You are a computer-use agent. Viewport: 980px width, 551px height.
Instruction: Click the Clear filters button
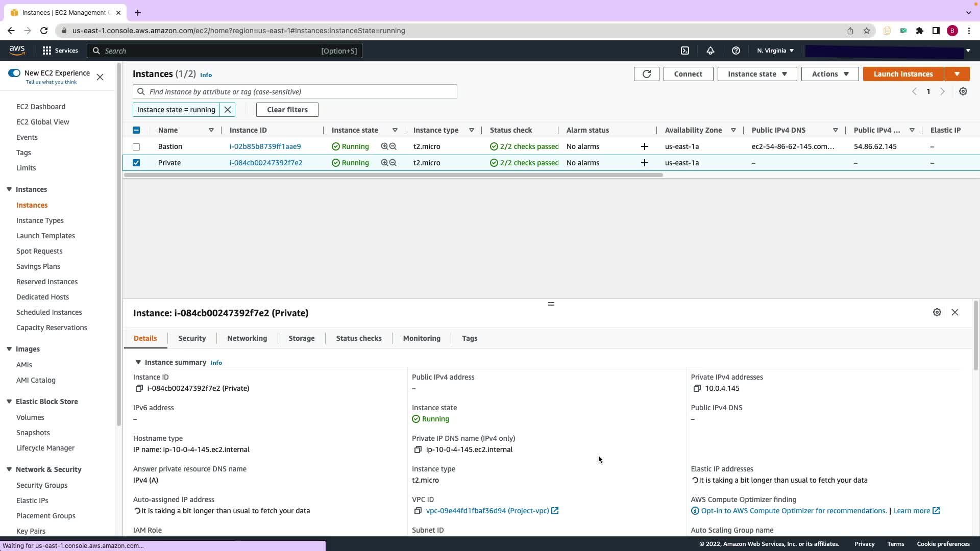point(287,110)
